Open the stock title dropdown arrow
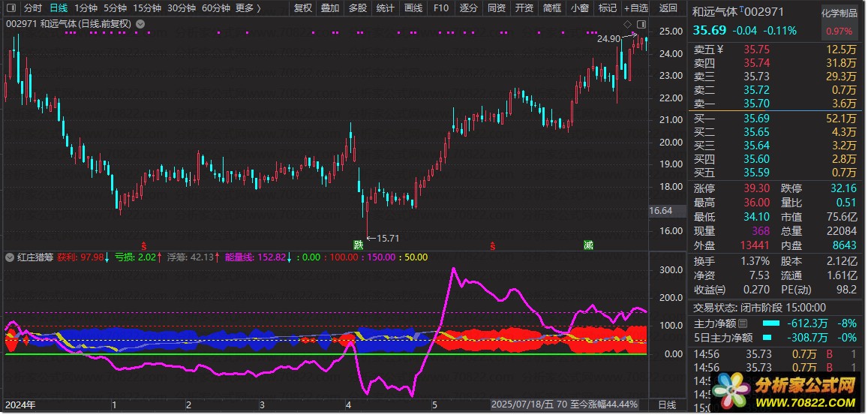This screenshot has height=415, width=868. coord(140,24)
